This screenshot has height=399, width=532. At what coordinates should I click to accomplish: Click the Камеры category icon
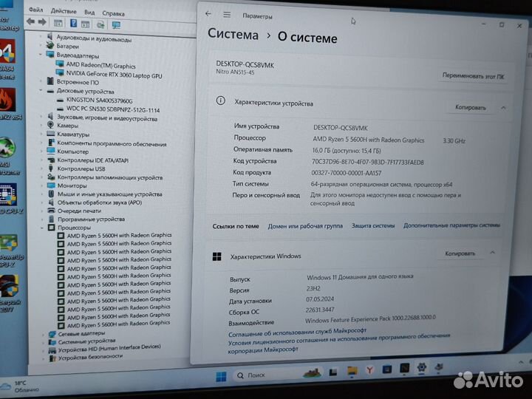50,125
